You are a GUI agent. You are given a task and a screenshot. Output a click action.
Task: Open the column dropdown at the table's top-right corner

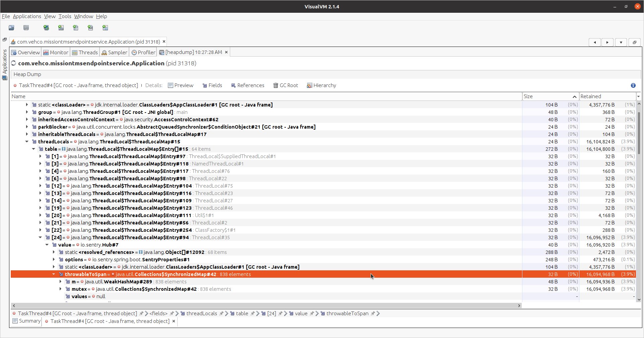coord(638,96)
